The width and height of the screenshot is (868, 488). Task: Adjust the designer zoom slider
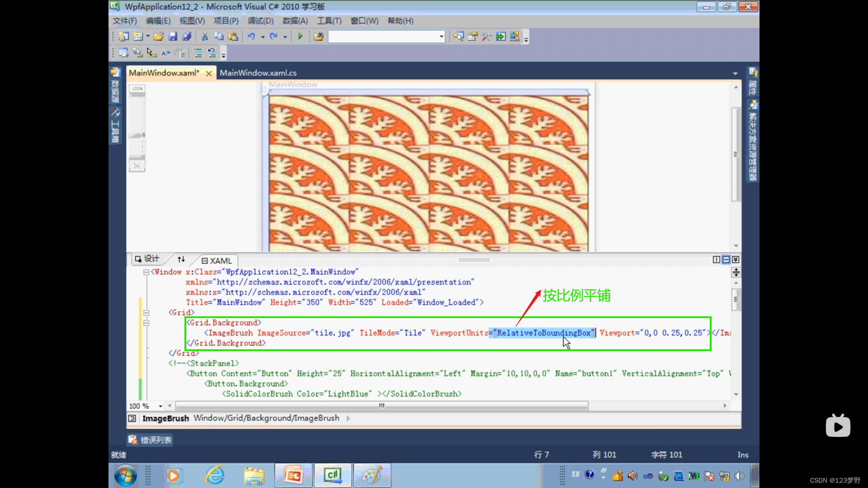[x=137, y=135]
